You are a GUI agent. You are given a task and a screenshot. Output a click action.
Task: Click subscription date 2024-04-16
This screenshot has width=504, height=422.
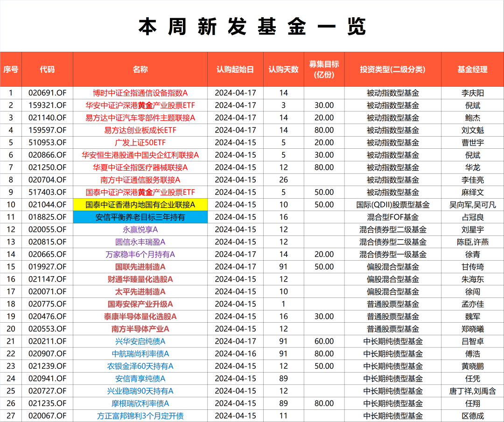tap(235, 353)
